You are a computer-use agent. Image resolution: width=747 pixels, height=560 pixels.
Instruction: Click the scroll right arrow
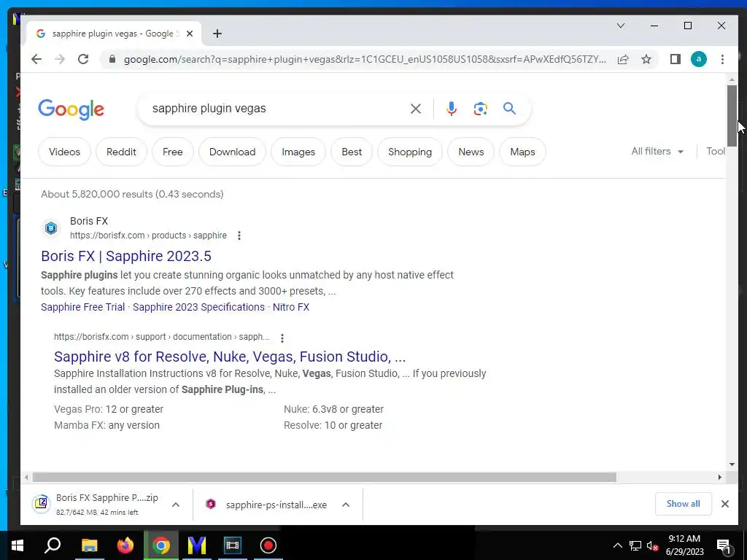pos(720,477)
